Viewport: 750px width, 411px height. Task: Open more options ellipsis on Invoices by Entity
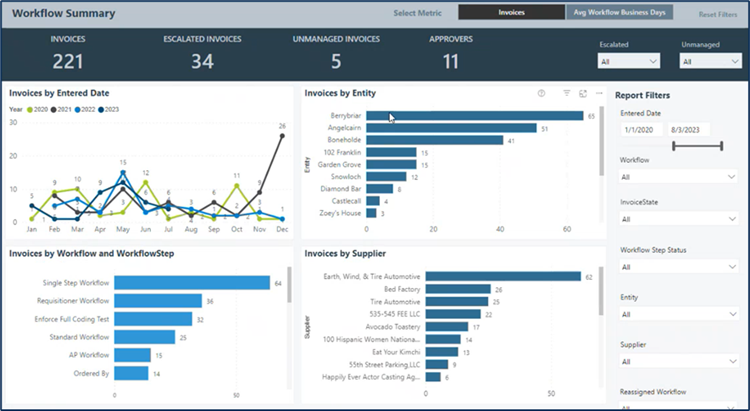599,93
